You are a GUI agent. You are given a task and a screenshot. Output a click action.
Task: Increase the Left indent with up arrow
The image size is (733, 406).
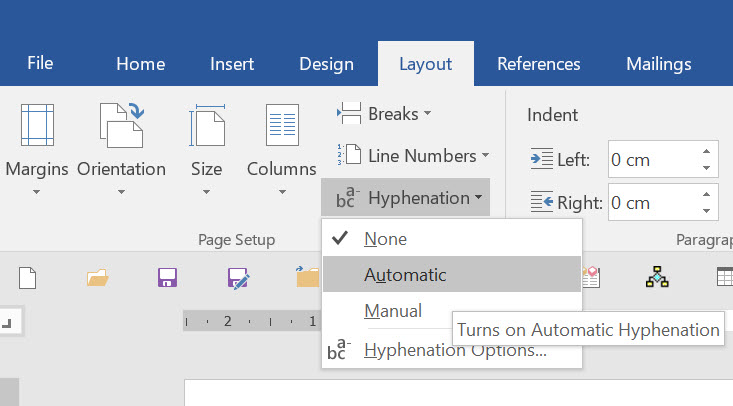[x=706, y=151]
